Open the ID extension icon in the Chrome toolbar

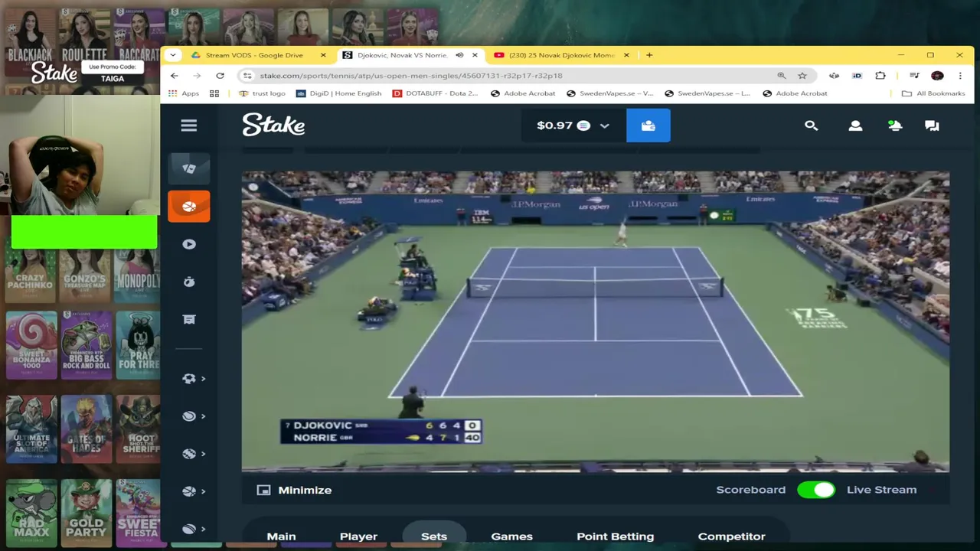click(x=857, y=76)
